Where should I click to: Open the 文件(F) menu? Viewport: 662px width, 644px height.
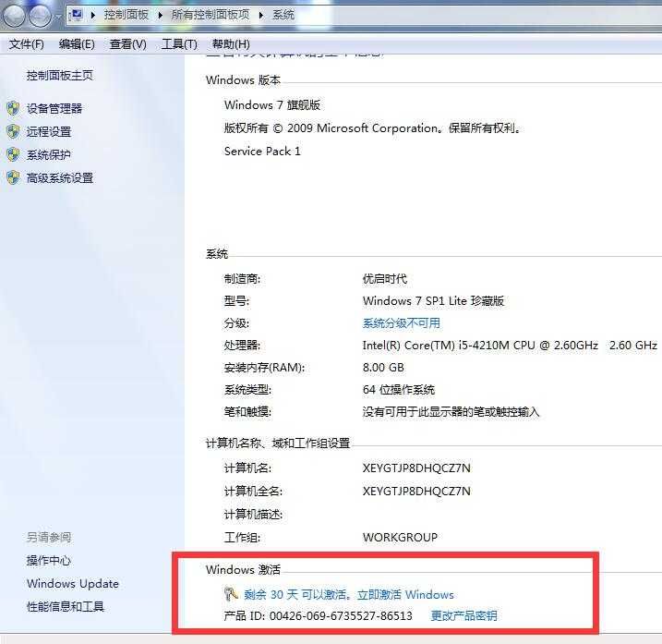(26, 44)
